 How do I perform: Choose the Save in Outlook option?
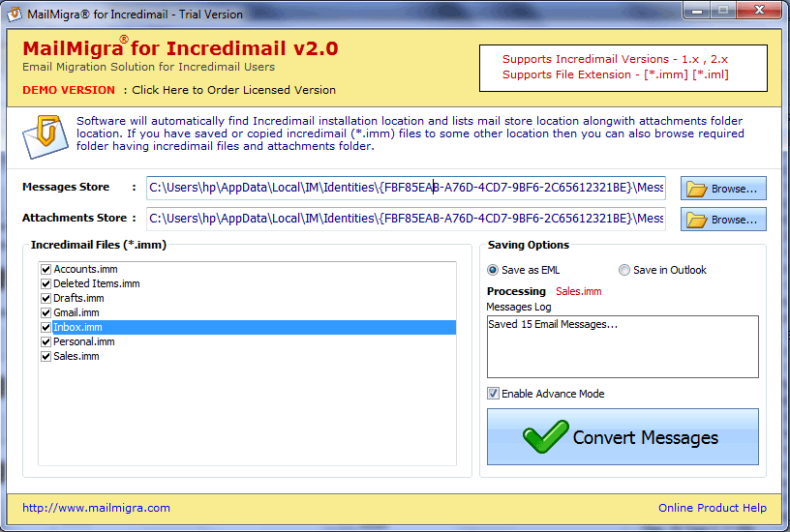624,270
